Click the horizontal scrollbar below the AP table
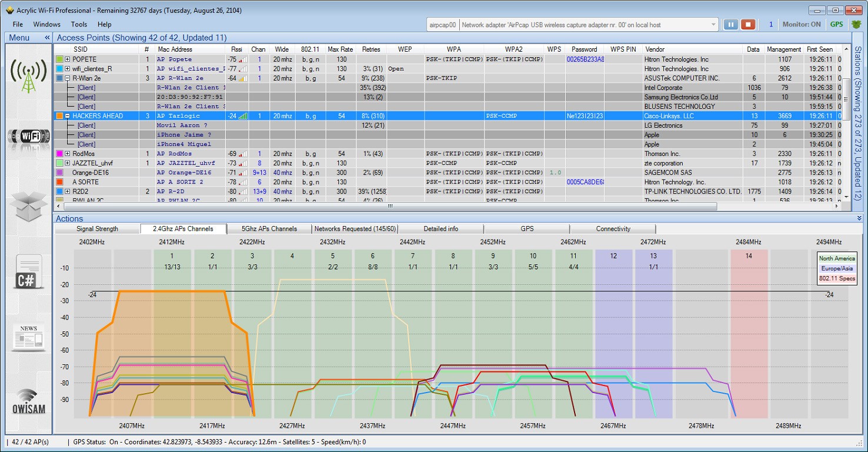Screen dimensions: 868x452 click(x=389, y=207)
